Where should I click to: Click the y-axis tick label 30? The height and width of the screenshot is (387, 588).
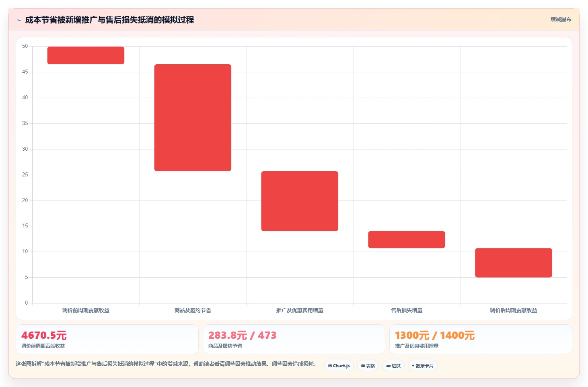point(25,149)
